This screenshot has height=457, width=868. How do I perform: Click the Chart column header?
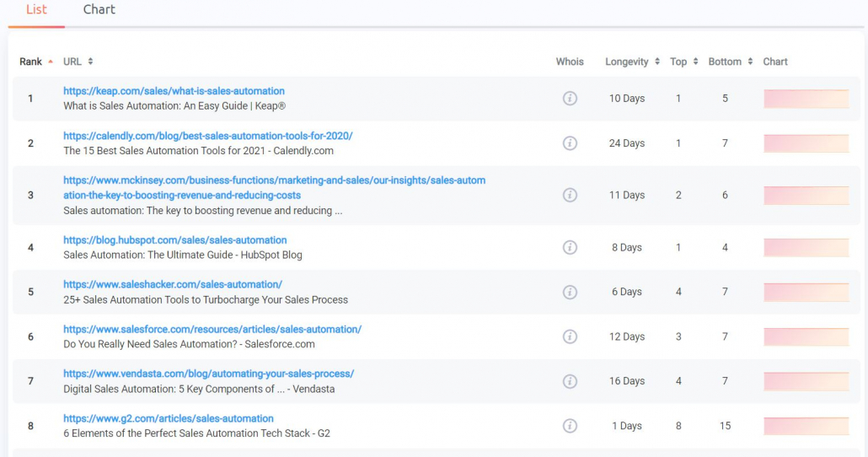(775, 62)
